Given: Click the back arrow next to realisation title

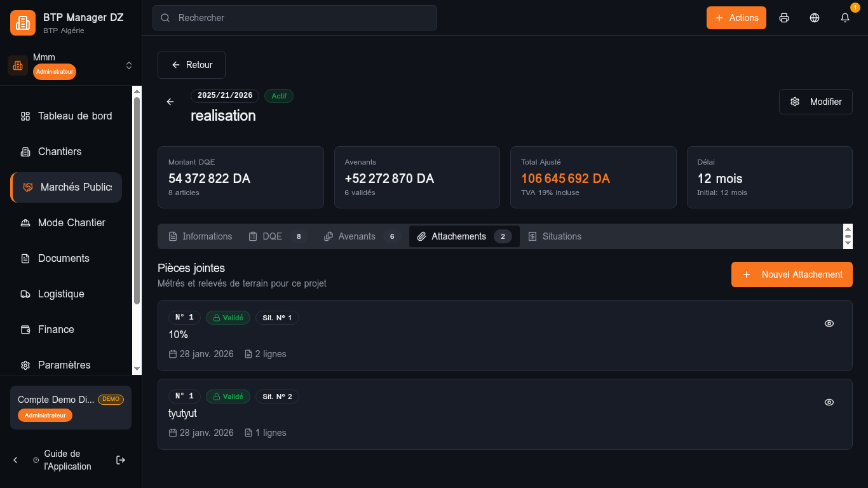Looking at the screenshot, I should [170, 101].
